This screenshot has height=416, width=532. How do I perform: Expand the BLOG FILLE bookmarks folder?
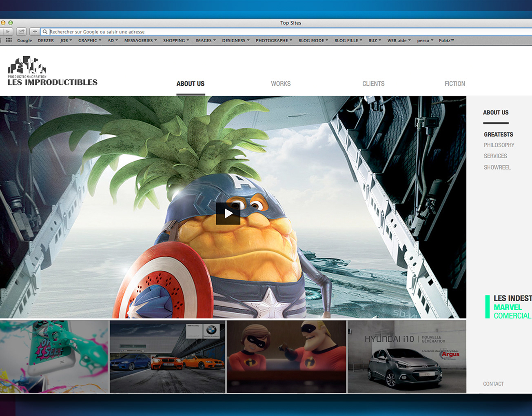tap(348, 40)
